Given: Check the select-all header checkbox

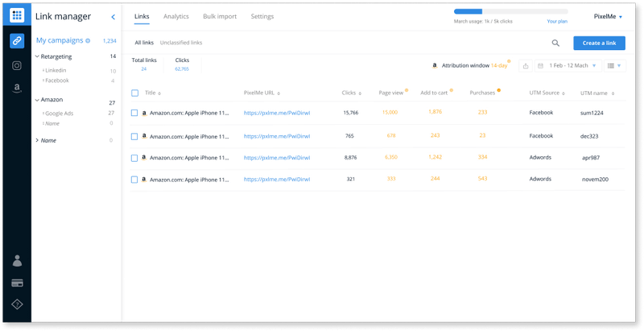Looking at the screenshot, I should click(x=134, y=93).
